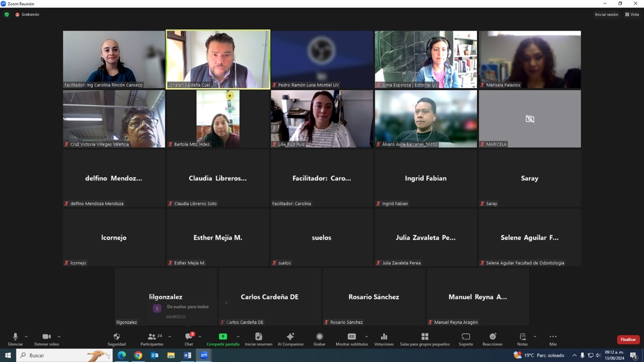
Task: Open the Seguridad shield icon
Action: coord(116,337)
